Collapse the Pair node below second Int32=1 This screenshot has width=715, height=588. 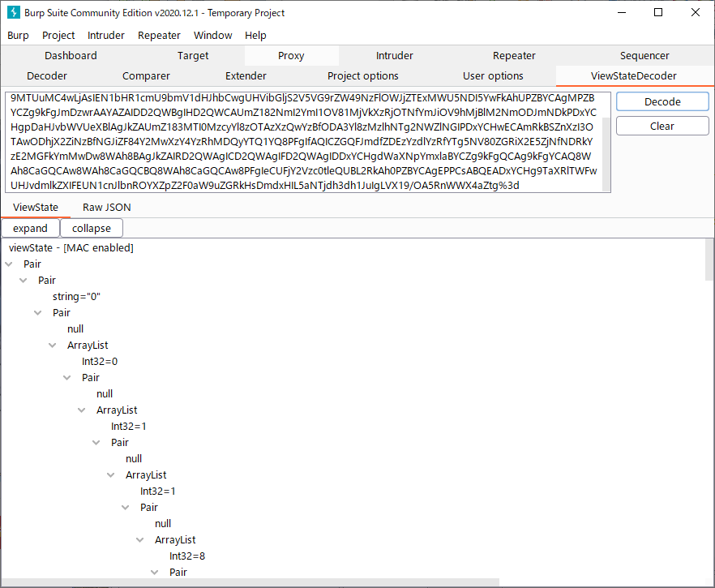point(126,507)
